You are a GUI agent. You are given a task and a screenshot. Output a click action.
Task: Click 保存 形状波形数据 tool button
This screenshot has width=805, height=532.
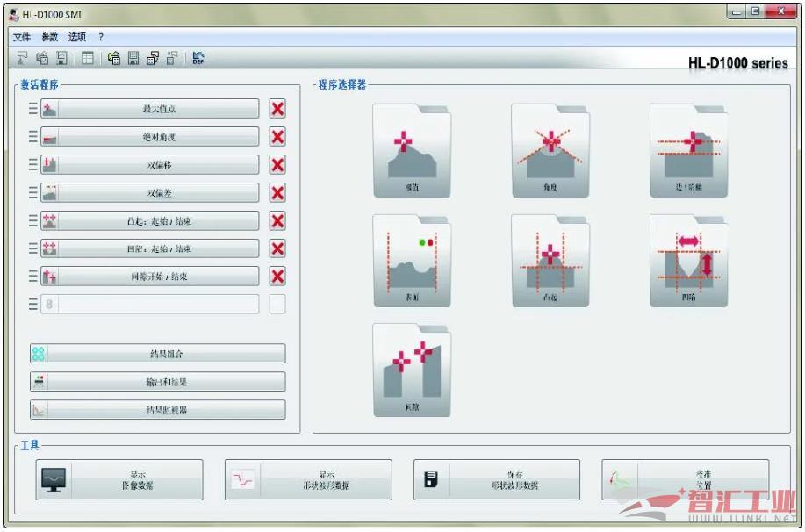(497, 479)
